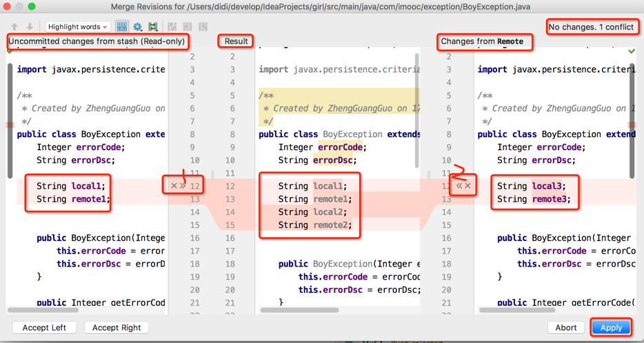Ignore the right change with X icon
Screen dimensions: 644x343
click(x=467, y=186)
